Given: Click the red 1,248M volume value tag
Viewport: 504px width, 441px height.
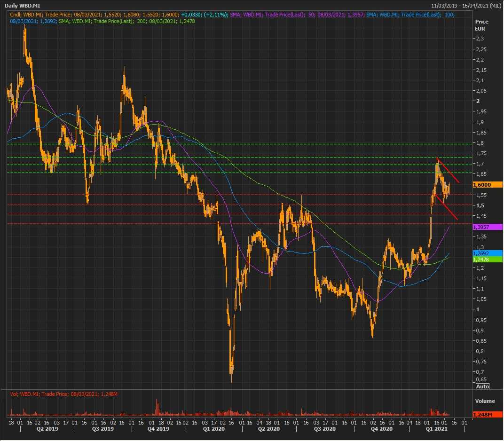Looking at the screenshot, I should pyautogui.click(x=482, y=415).
